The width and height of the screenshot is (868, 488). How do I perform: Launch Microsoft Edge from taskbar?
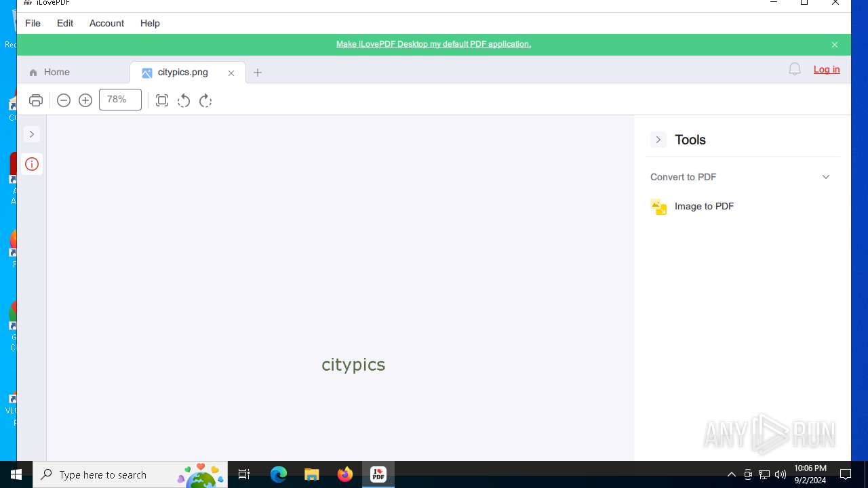[279, 474]
